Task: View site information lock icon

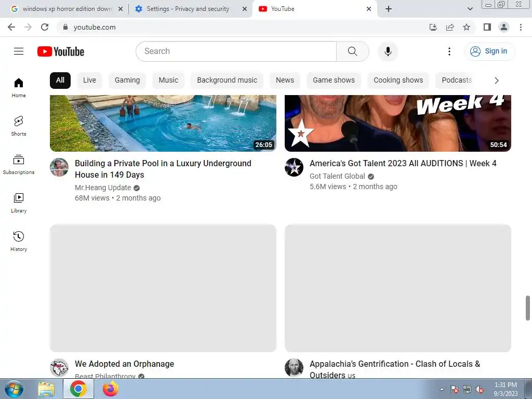Action: coord(65,27)
